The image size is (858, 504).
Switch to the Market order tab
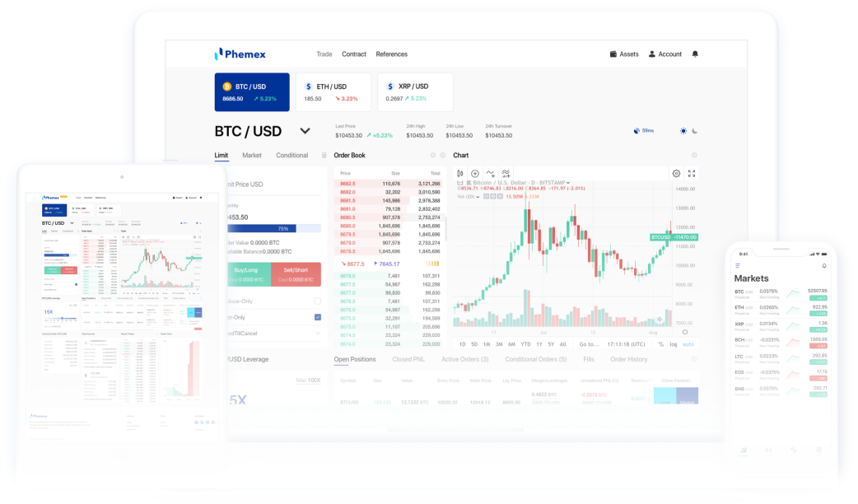click(x=252, y=156)
